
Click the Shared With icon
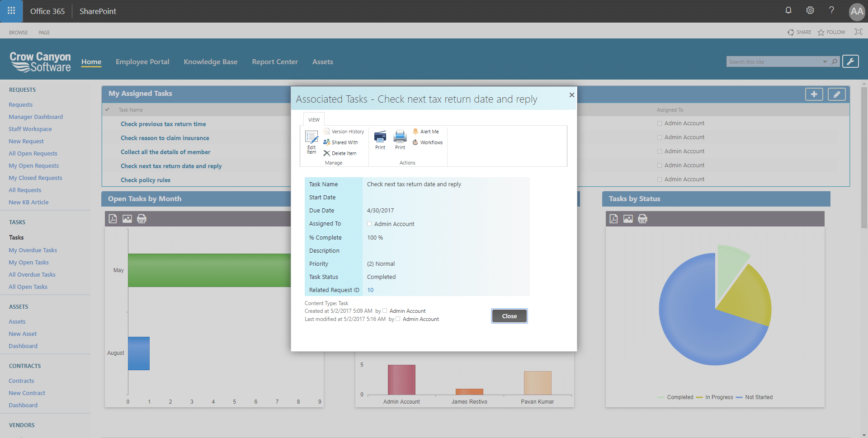coord(341,142)
